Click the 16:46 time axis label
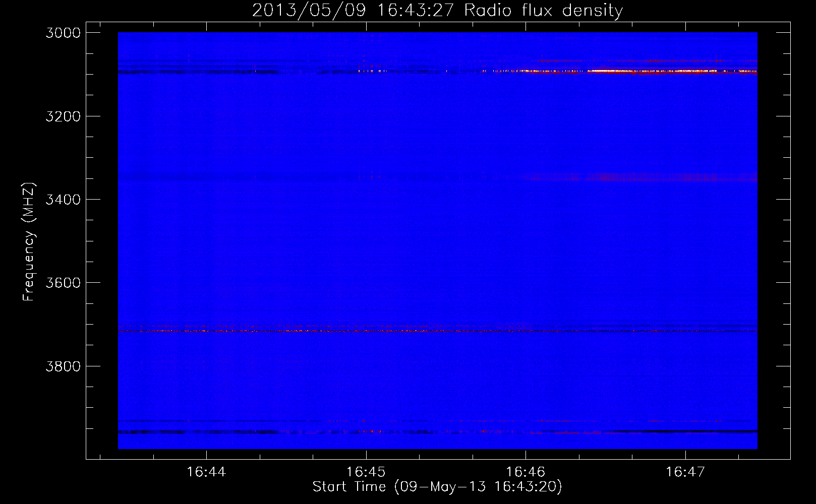The height and width of the screenshot is (504, 816). click(526, 472)
